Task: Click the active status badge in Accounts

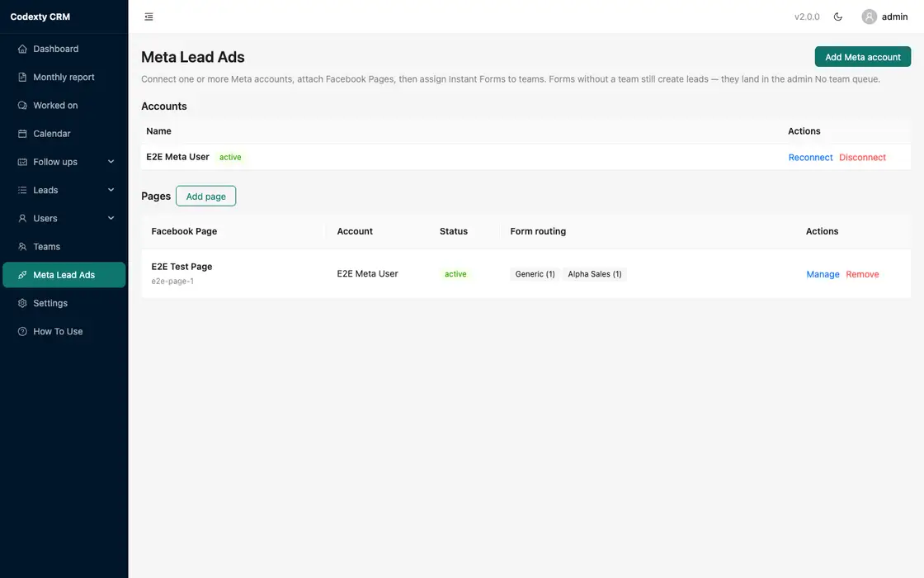Action: [x=230, y=158]
